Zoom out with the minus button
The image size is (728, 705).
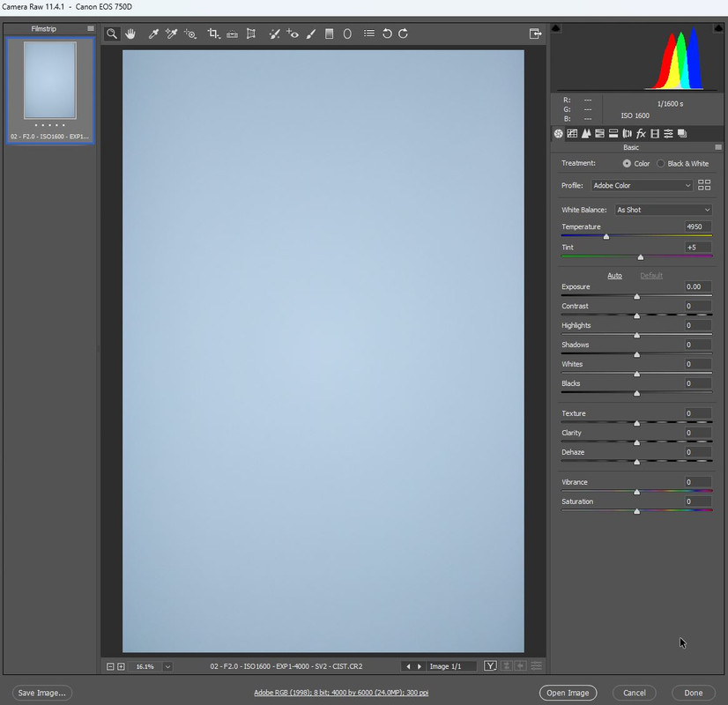pyautogui.click(x=110, y=666)
